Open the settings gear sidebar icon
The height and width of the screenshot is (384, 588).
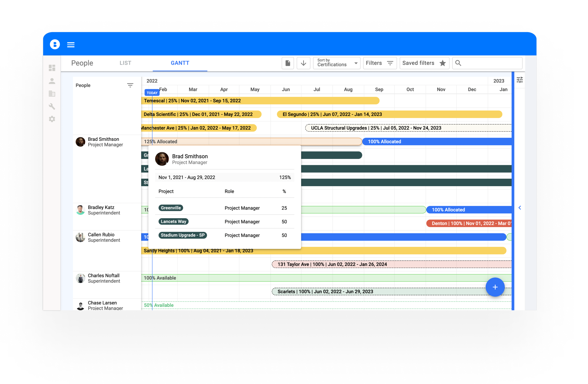click(x=52, y=119)
